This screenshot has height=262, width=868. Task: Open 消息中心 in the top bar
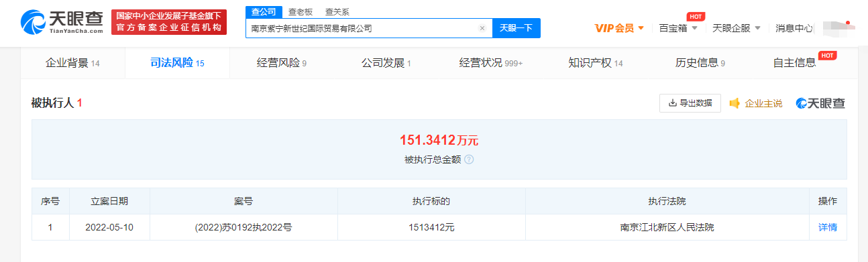[x=794, y=28]
